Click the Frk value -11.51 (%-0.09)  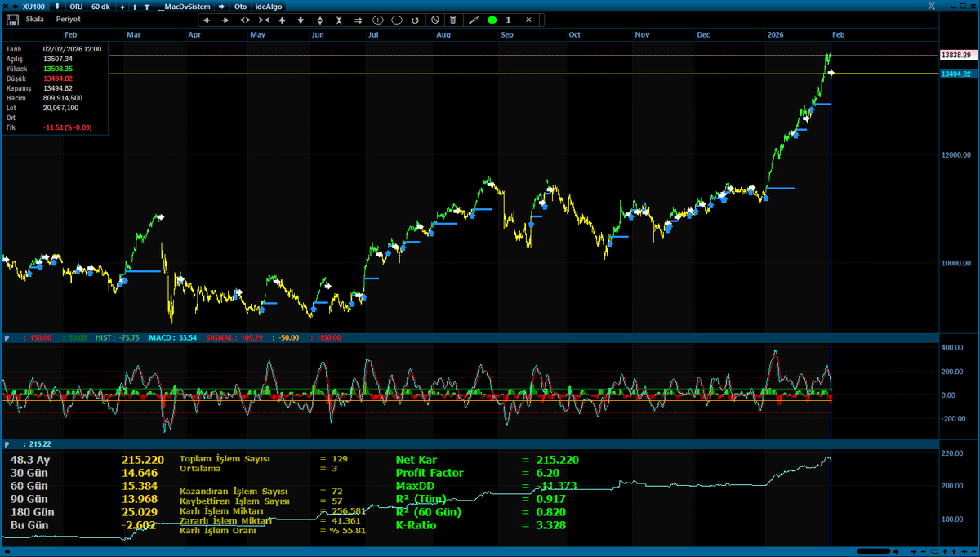(x=67, y=127)
